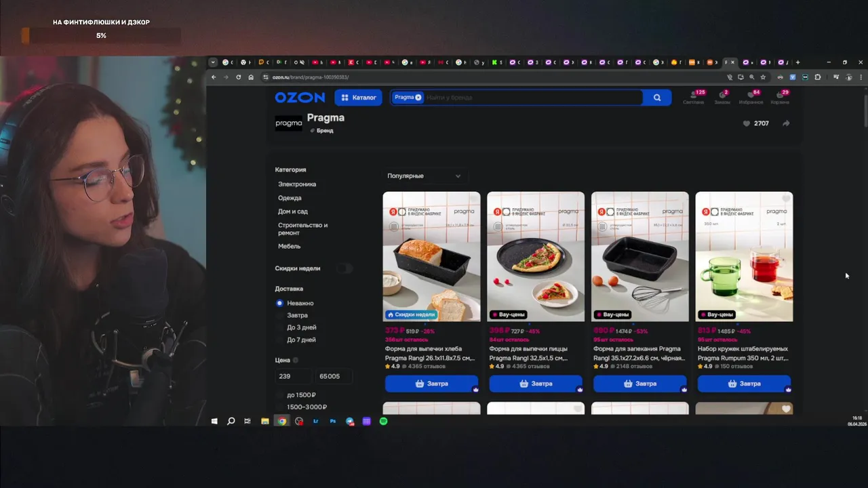Viewport: 868px width, 488px height.
Task: Bookmark the page with the star icon
Action: click(x=763, y=77)
